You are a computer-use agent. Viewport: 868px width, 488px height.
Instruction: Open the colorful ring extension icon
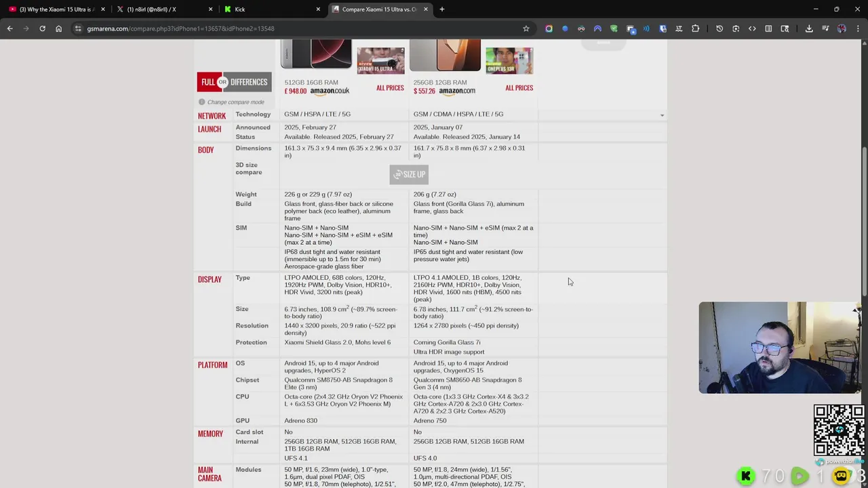pyautogui.click(x=549, y=28)
